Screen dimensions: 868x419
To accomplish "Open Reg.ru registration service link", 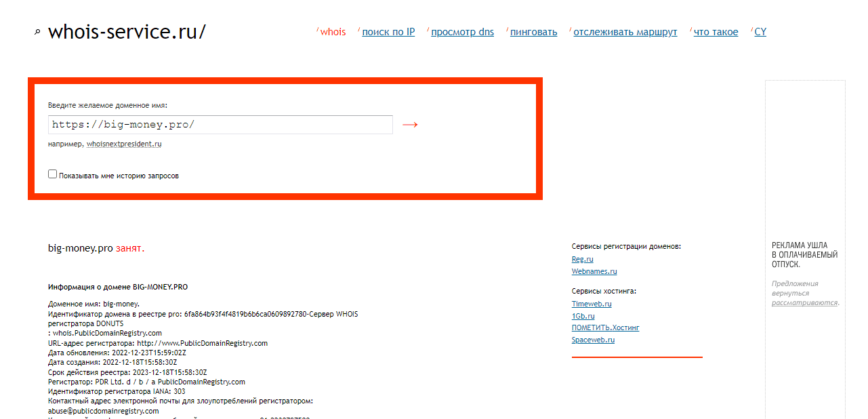I will click(x=582, y=259).
